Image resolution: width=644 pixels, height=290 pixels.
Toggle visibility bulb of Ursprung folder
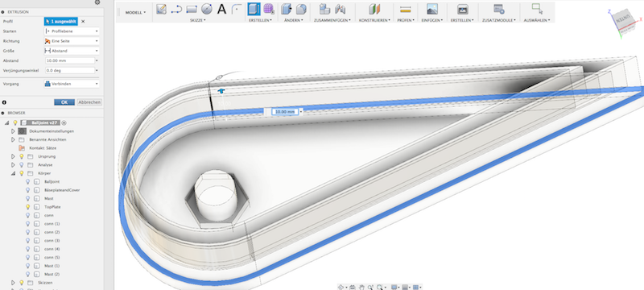click(22, 156)
